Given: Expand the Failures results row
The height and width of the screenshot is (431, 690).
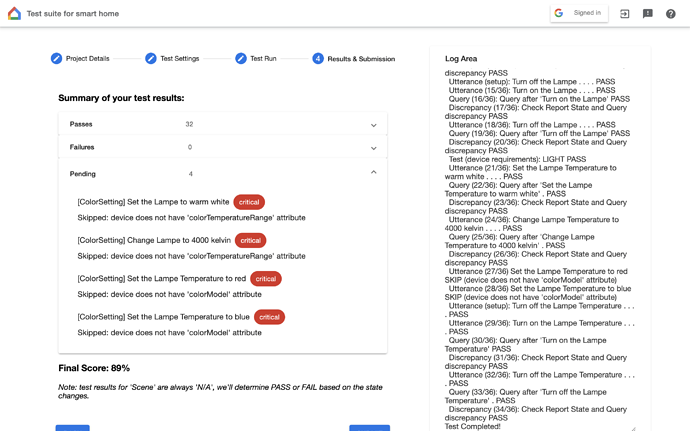Looking at the screenshot, I should (223, 147).
